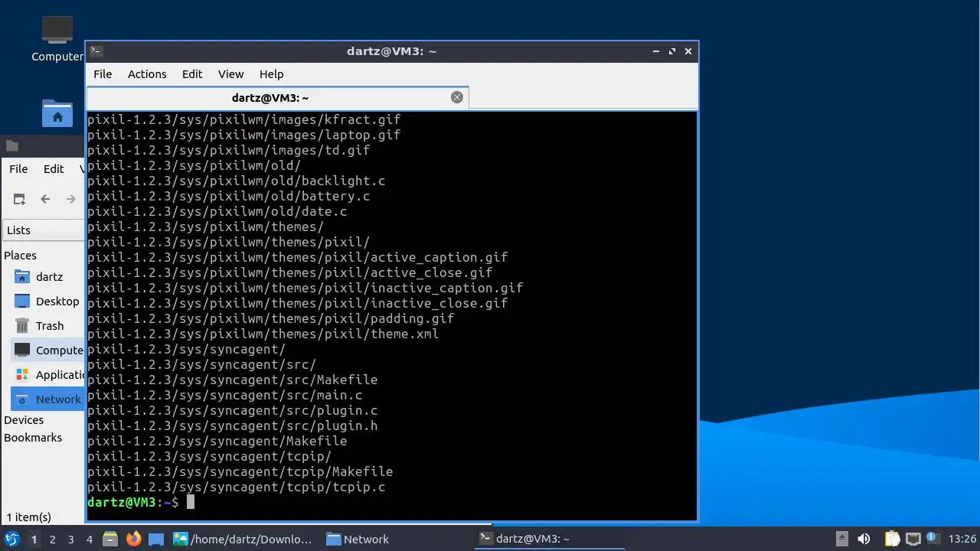Go back in the file manager

(x=45, y=199)
